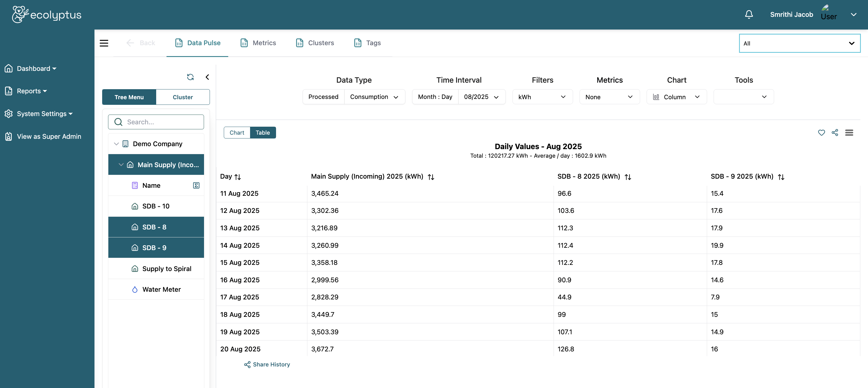Open the hamburger menu icon
The height and width of the screenshot is (388, 868).
click(104, 43)
